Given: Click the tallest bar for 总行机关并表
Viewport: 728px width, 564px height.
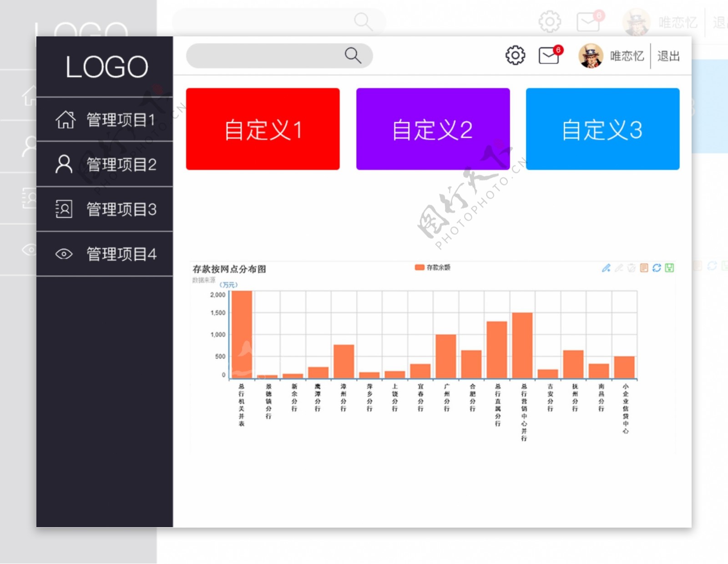Looking at the screenshot, I should [242, 334].
